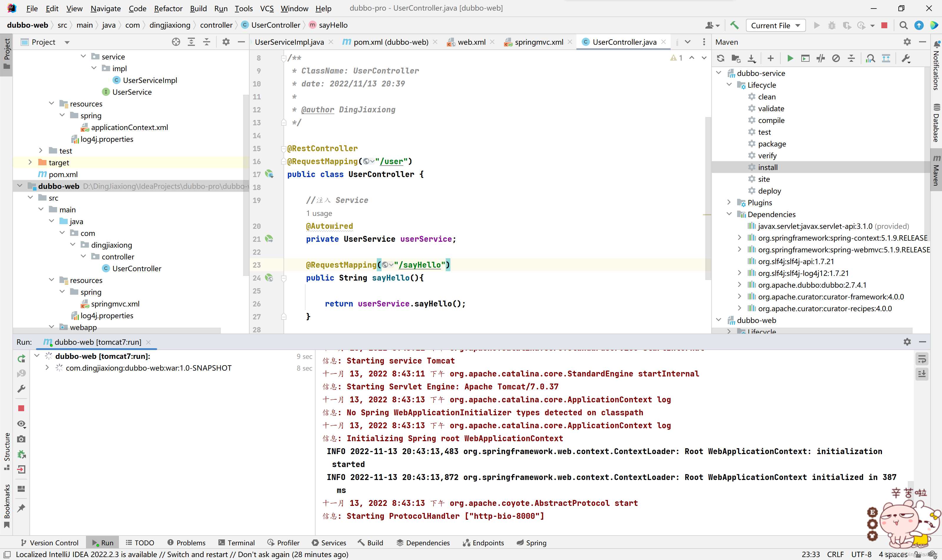Click wrench icon in Run panel sidebar
The width and height of the screenshot is (942, 560).
click(x=21, y=389)
